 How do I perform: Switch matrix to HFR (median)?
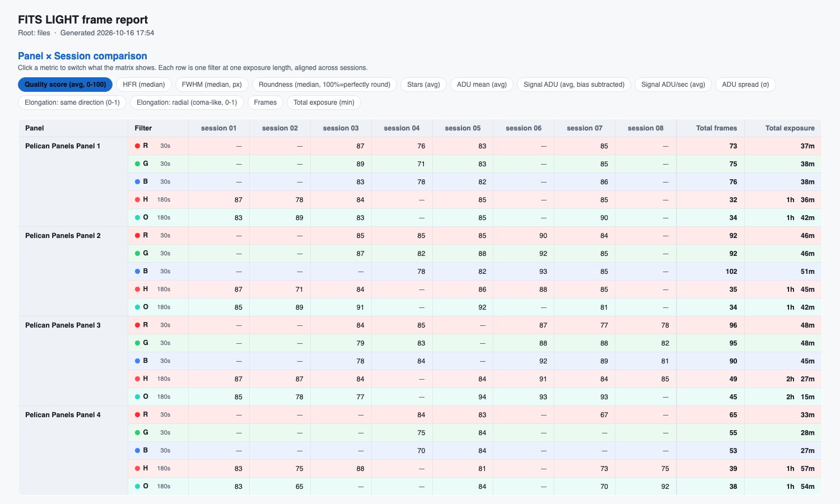pos(144,85)
